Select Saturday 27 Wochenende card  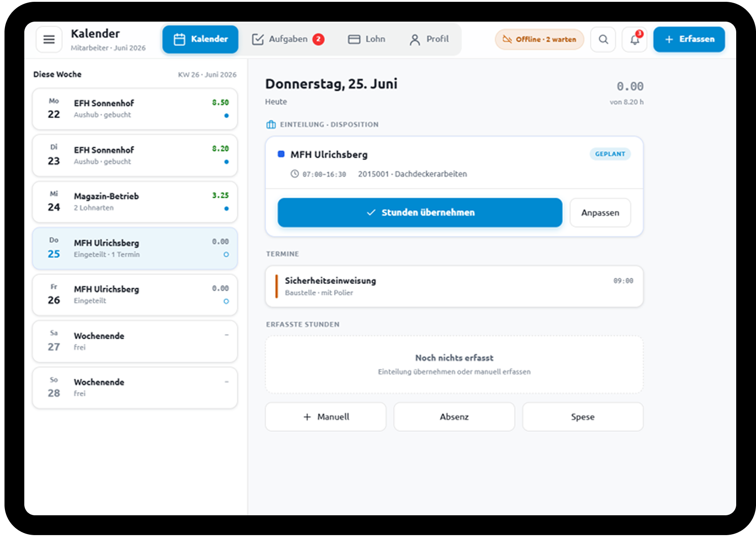click(x=135, y=341)
